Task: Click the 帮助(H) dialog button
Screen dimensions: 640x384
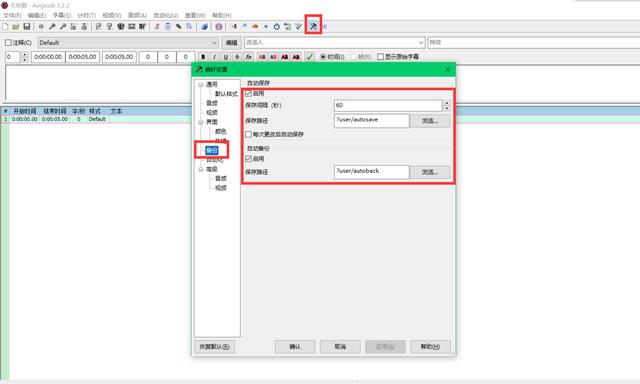Action: (430, 346)
